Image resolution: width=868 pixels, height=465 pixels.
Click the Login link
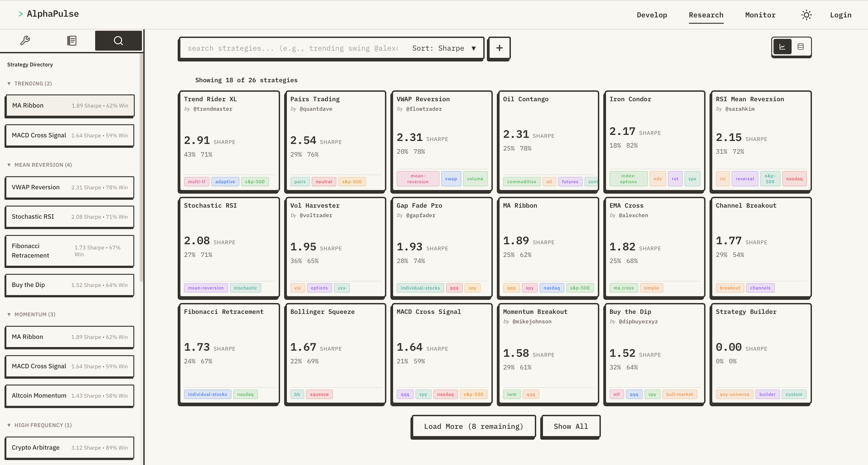point(840,15)
